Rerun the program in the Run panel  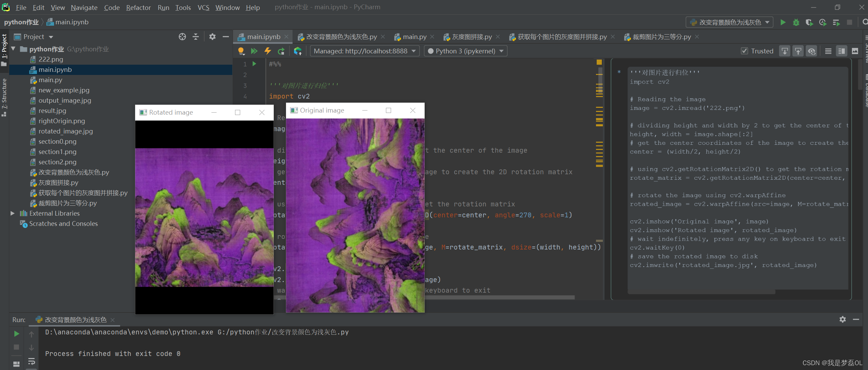pos(16,334)
